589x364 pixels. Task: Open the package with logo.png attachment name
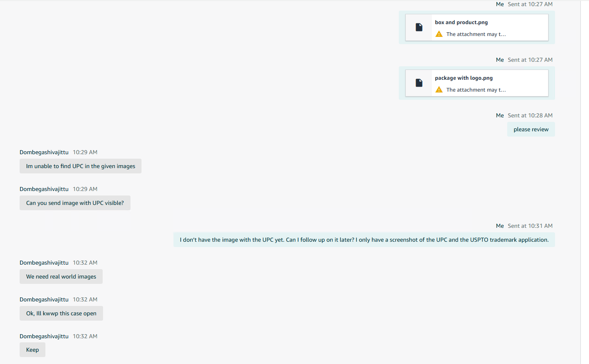coord(463,78)
